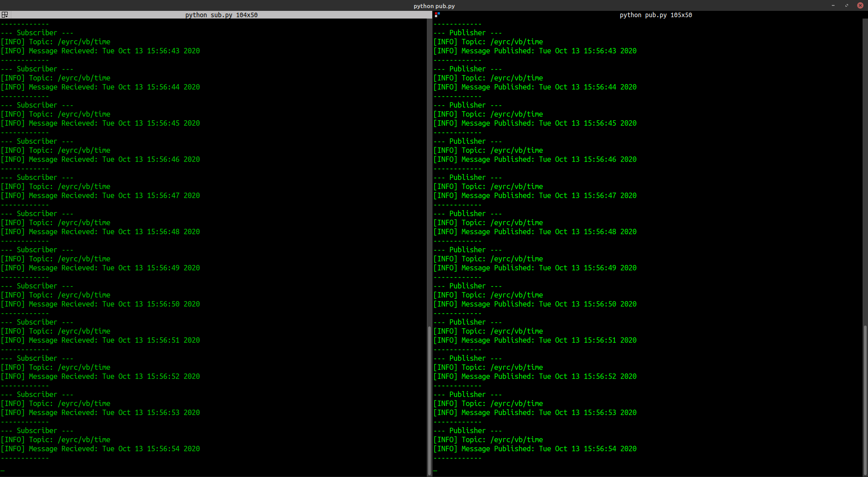Click '--- Publisher ---' header above 15:56:51 message
868x477 pixels.
tap(467, 322)
